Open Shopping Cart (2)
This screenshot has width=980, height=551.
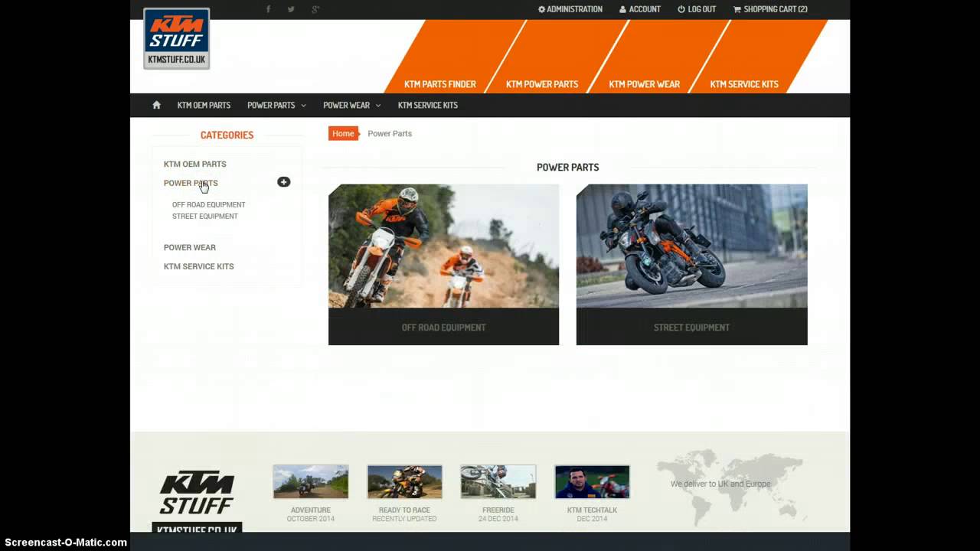770,9
